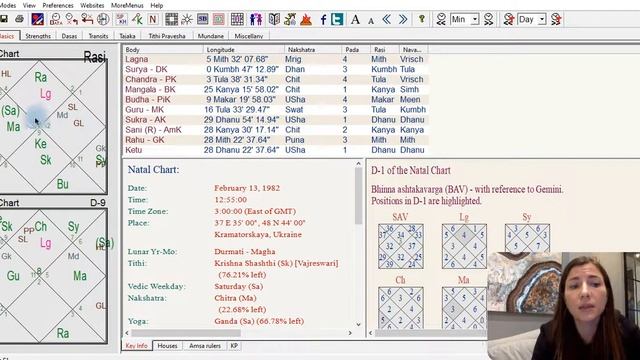Click the printer icon in toolbar
640x360 pixels.
point(19,19)
